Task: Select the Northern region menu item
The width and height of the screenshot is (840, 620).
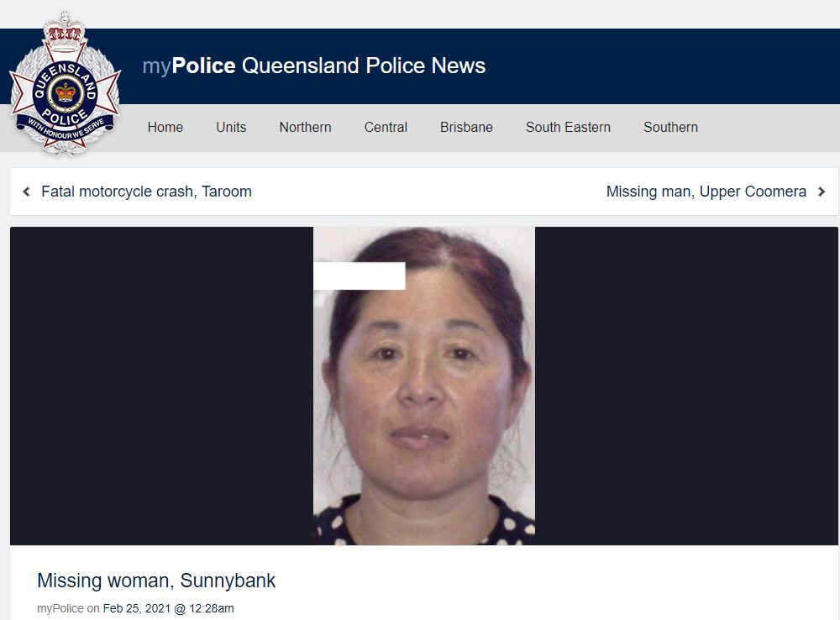Action: point(306,128)
